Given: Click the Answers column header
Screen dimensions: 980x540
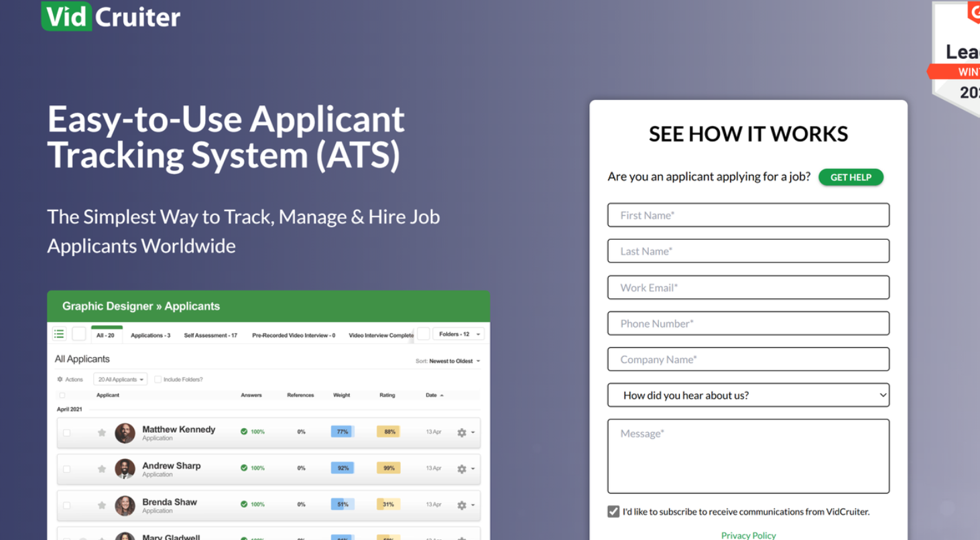Looking at the screenshot, I should [x=251, y=395].
